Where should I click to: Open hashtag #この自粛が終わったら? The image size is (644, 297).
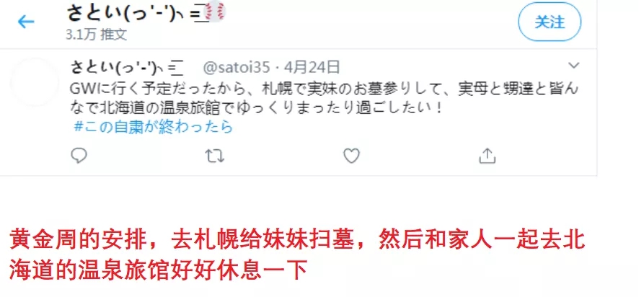tap(153, 127)
